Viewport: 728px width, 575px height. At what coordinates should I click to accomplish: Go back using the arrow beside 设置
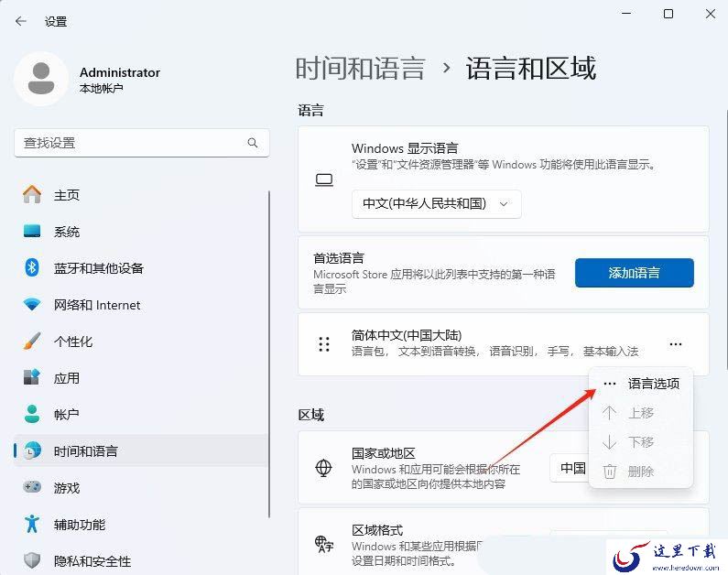click(x=21, y=21)
